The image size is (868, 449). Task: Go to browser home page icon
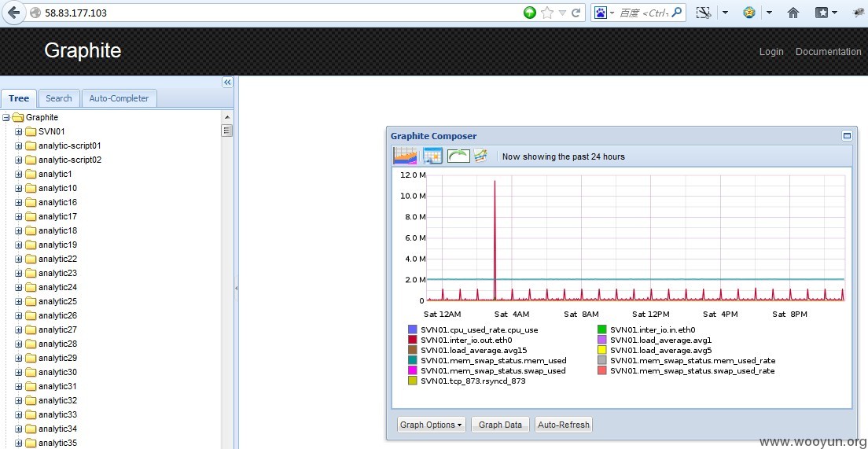793,13
